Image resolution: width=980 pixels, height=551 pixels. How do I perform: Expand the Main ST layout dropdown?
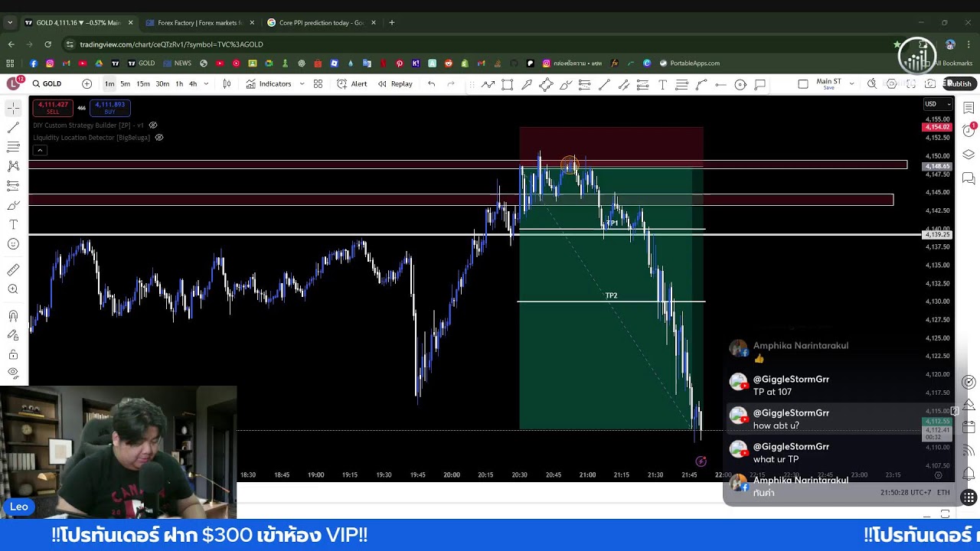tap(852, 83)
